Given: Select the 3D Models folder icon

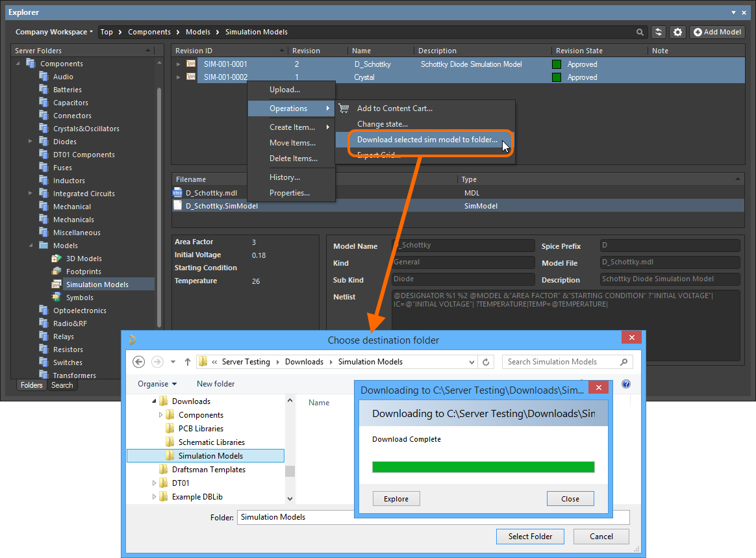Looking at the screenshot, I should click(57, 259).
